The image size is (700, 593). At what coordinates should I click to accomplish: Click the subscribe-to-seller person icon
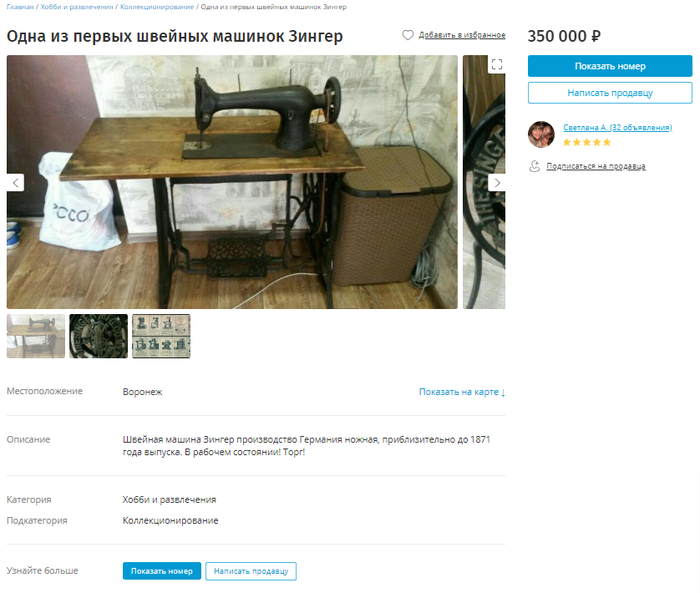click(535, 166)
